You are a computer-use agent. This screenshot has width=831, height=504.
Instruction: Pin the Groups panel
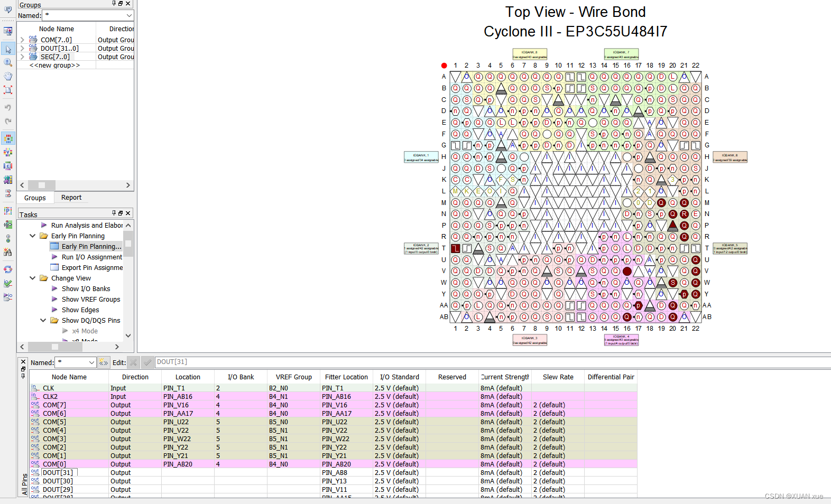pos(114,4)
